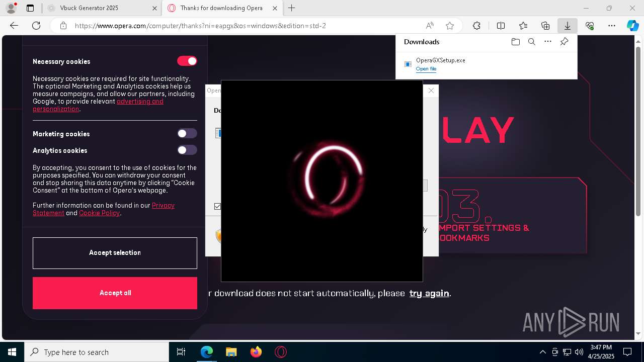This screenshot has height=362, width=644.
Task: Show hidden system tray icons
Action: pos(542,352)
